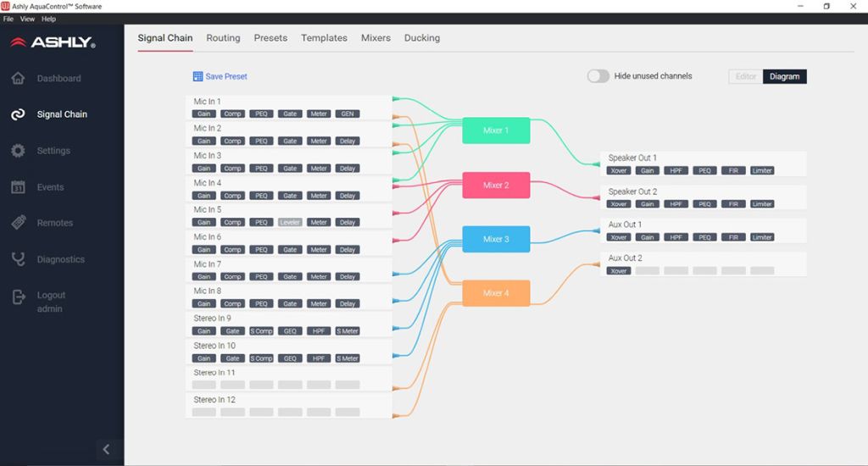Toggle Hide unused channels switch
Viewport: 868px width, 466px height.
[598, 76]
